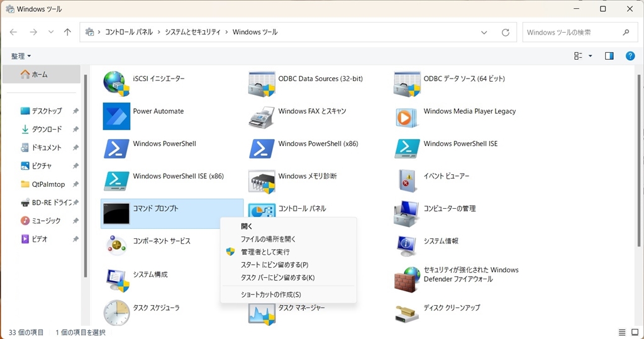Refresh the Windows ツール folder

pos(506,33)
